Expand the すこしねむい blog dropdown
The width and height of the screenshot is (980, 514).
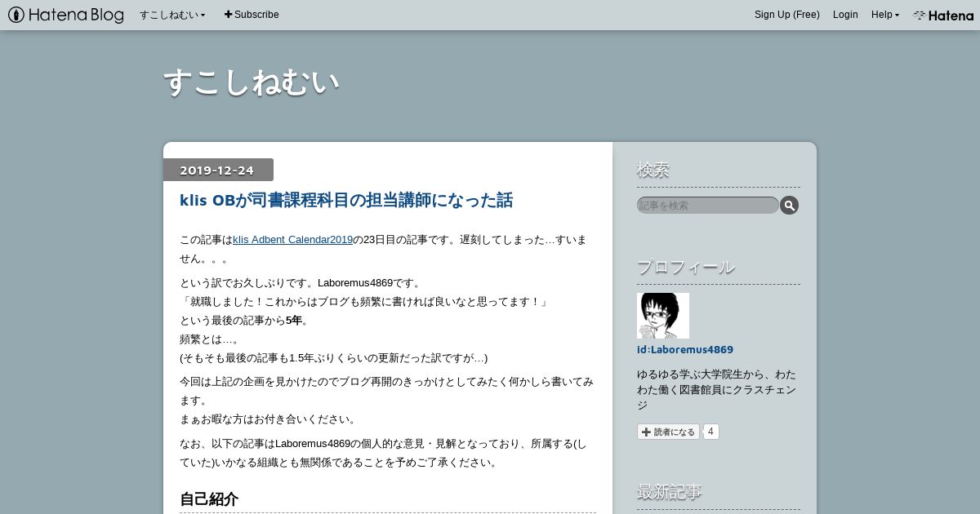[172, 15]
